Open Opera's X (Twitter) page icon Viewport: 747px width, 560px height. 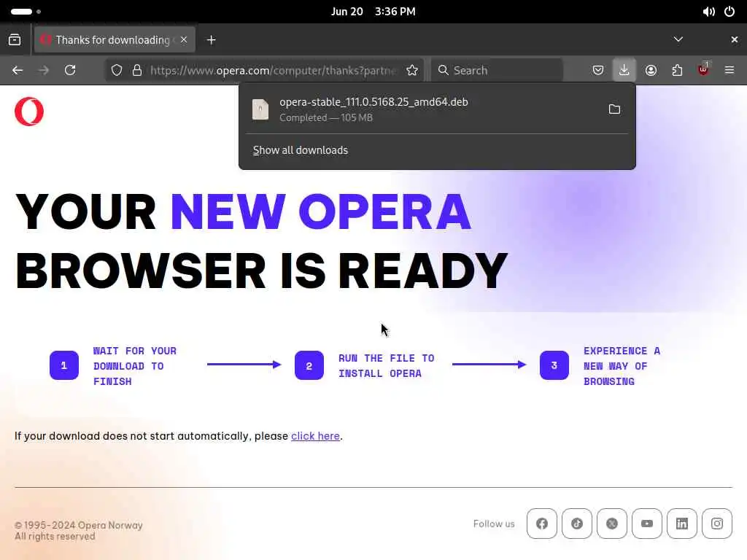click(x=612, y=524)
